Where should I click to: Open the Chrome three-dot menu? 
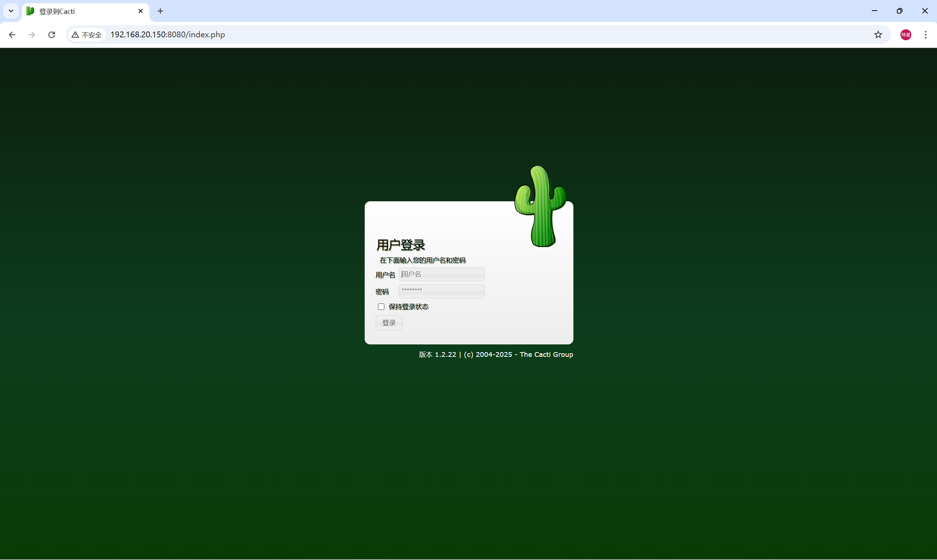point(925,35)
